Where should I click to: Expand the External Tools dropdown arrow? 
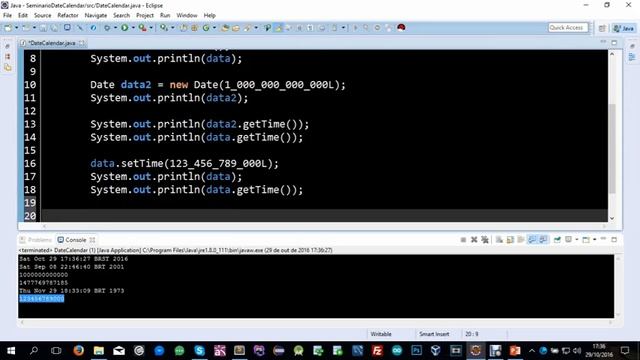(x=172, y=28)
